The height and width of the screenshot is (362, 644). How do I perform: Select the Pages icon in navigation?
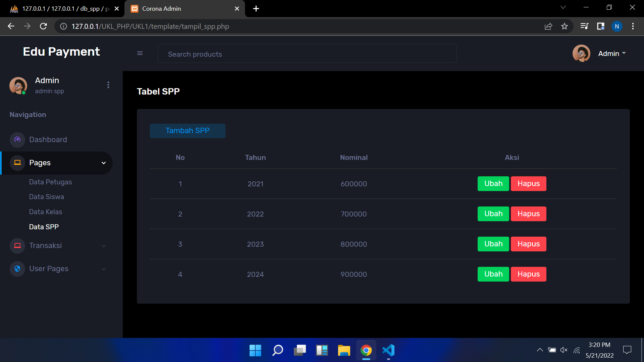17,163
